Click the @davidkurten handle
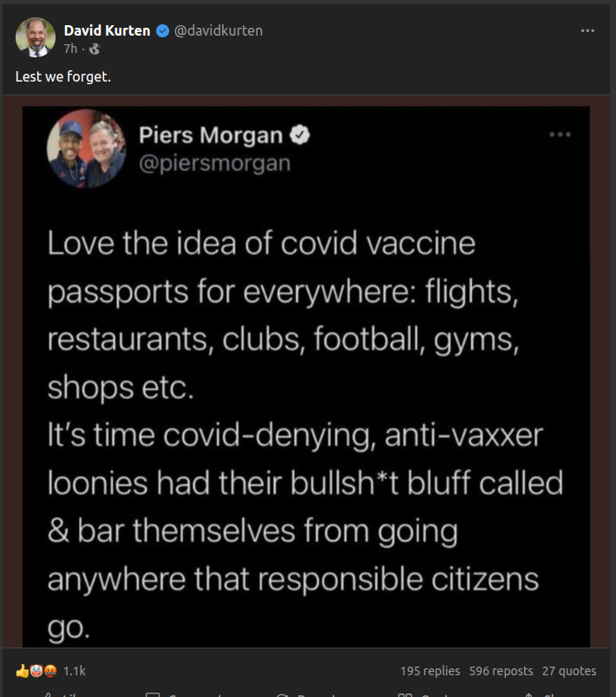 coord(219,30)
